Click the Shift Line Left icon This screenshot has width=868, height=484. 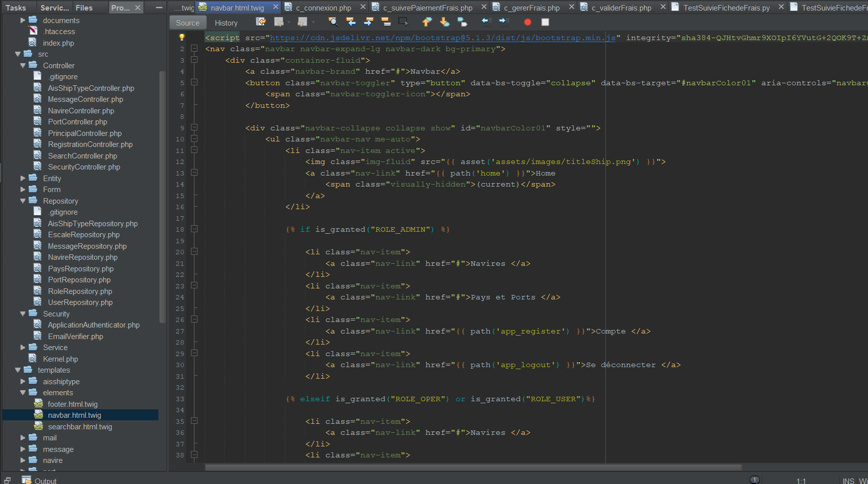coord(486,21)
